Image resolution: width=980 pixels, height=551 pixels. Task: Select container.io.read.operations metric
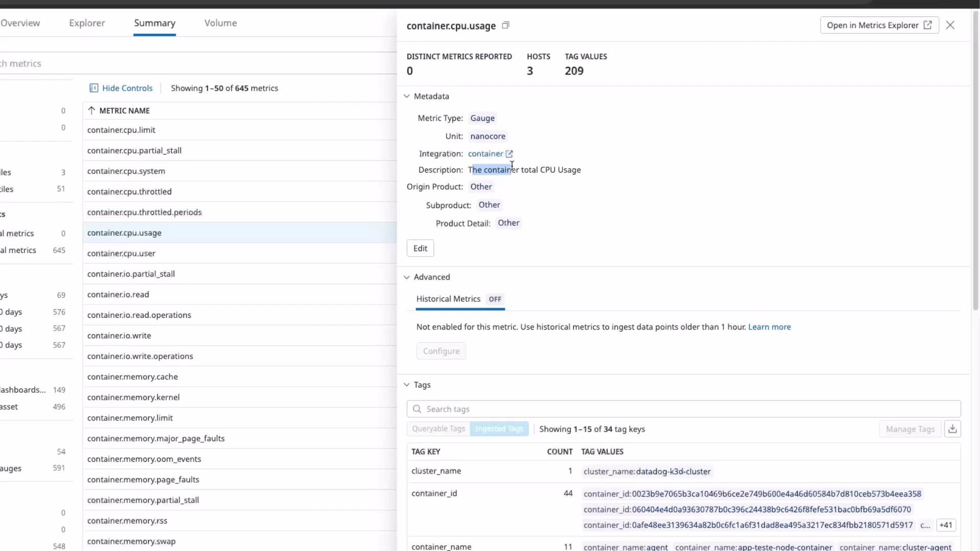[239, 315]
